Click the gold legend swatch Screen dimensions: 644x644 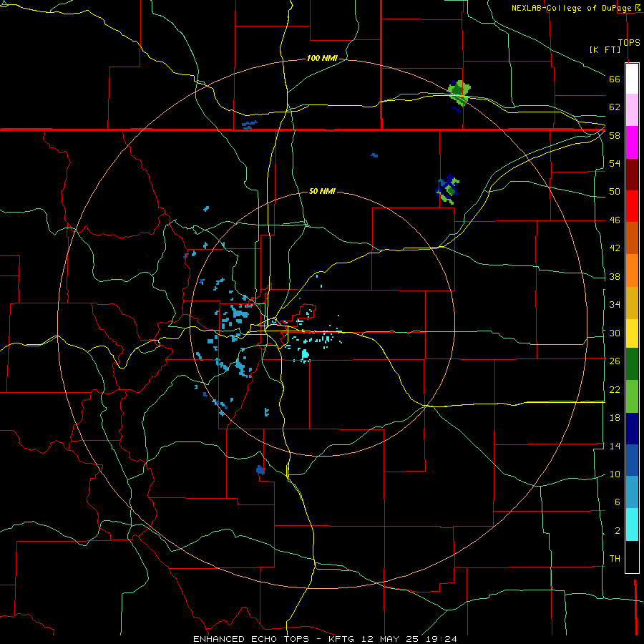click(632, 303)
